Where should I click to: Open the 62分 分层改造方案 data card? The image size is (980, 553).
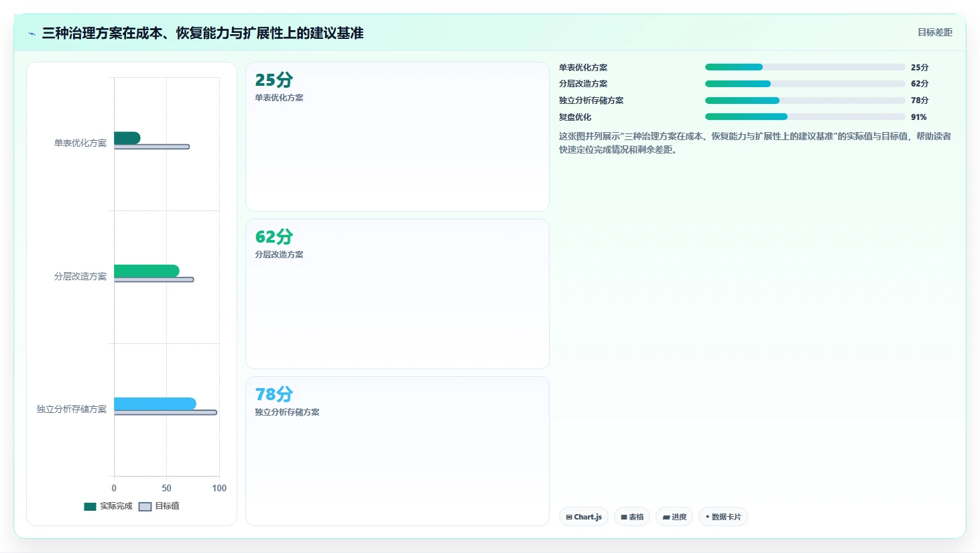397,294
